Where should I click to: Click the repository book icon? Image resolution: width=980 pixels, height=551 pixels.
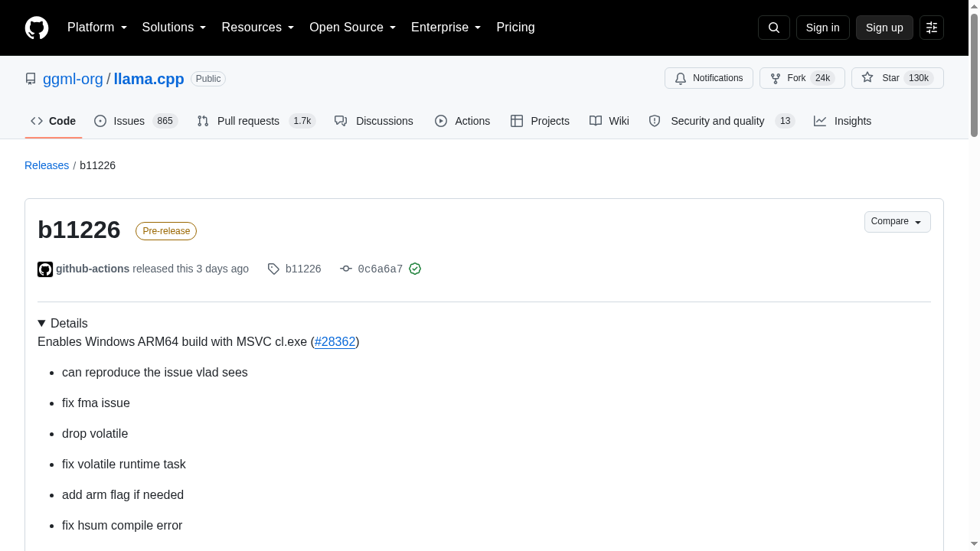pyautogui.click(x=31, y=79)
